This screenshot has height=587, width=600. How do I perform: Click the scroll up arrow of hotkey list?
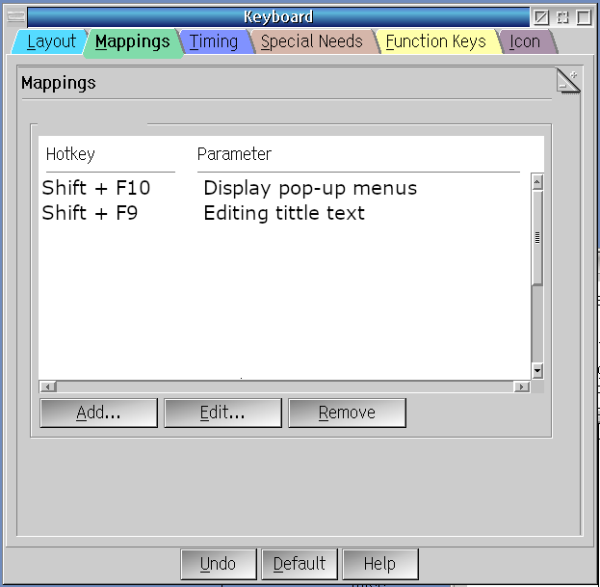coord(537,182)
